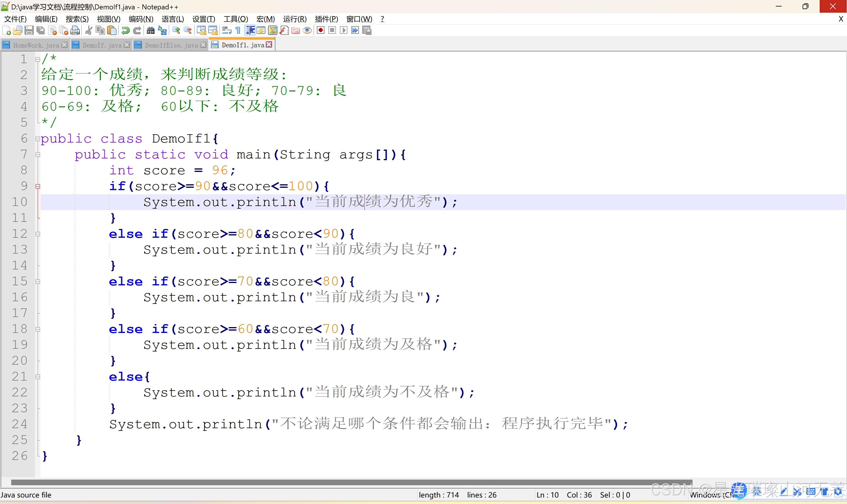Viewport: 847px width, 504px height.
Task: Click the Ln/Col status bar field
Action: coord(564,495)
